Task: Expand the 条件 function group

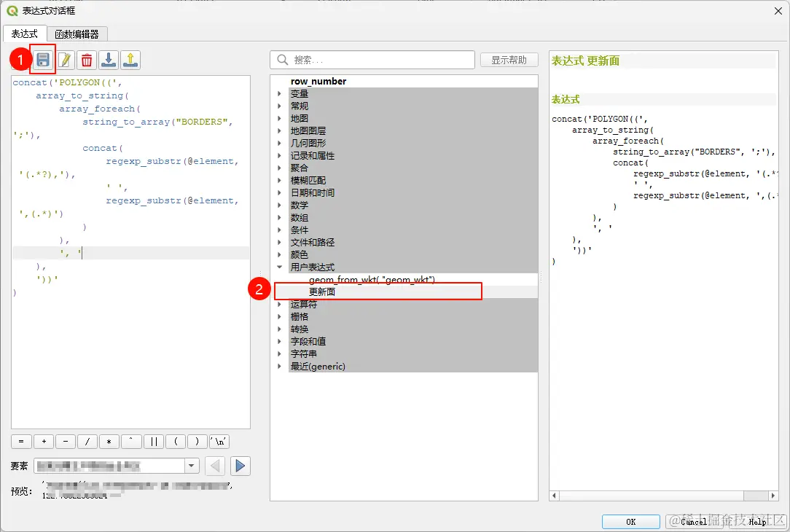Action: [x=280, y=230]
